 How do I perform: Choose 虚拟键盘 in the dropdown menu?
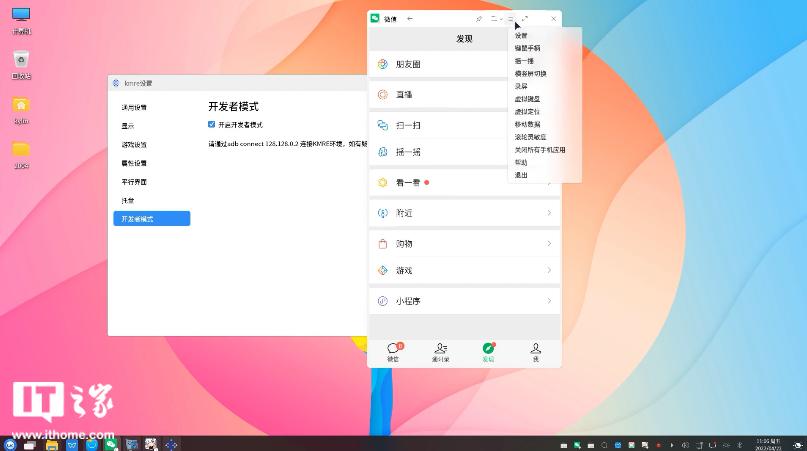click(527, 99)
